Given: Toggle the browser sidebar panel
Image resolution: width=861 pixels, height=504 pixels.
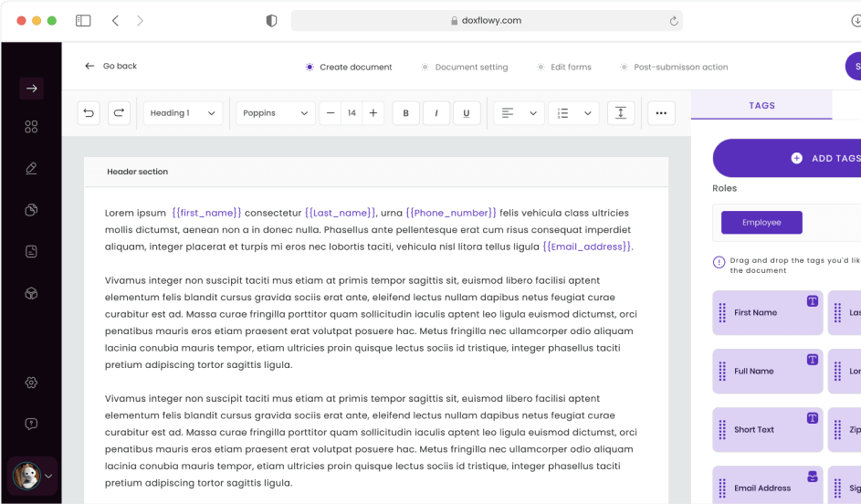Looking at the screenshot, I should click(x=83, y=21).
